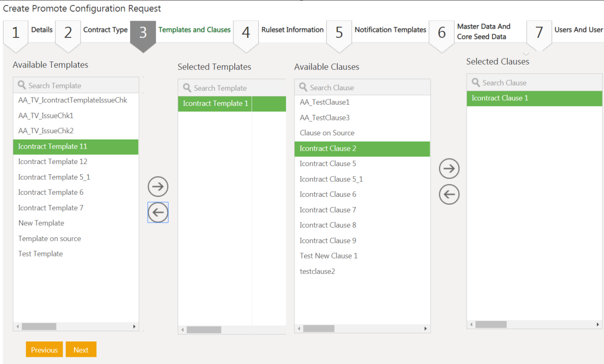Click the Selected Clauses search magnifier icon
The height and width of the screenshot is (364, 604).
pos(476,83)
